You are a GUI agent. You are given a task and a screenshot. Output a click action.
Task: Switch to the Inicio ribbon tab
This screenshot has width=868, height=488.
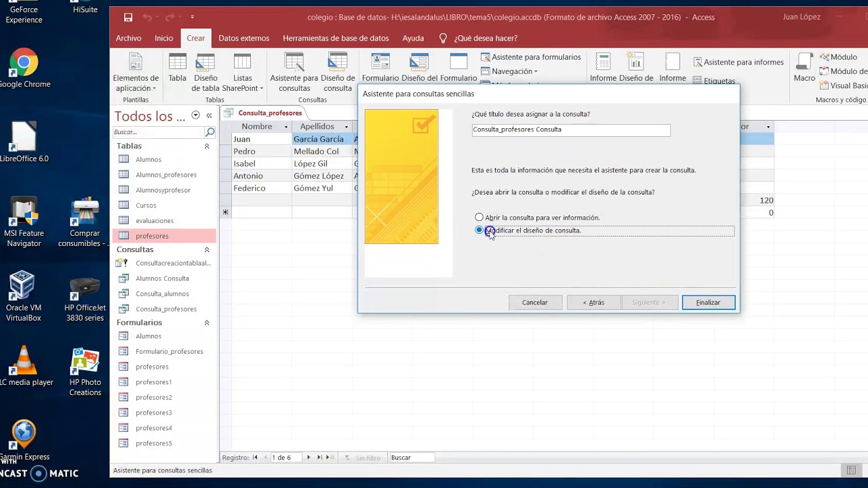tap(163, 38)
